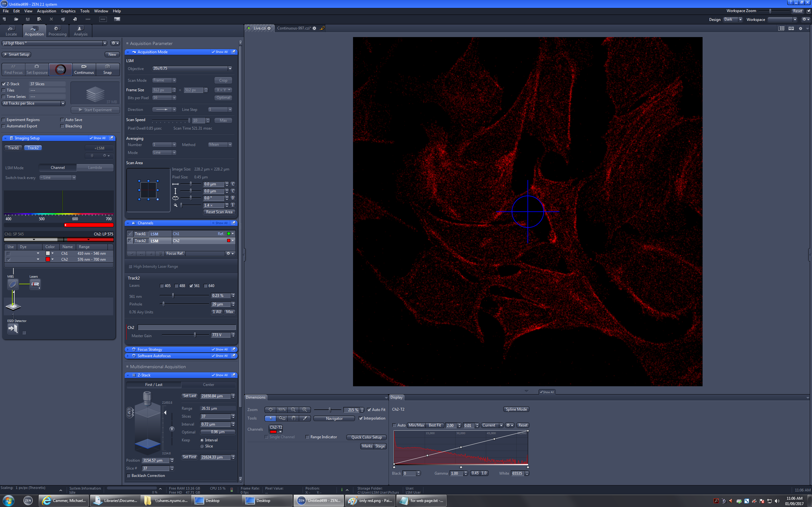Click the MBS beam splitter icon
This screenshot has height=507, width=812.
coord(12,284)
